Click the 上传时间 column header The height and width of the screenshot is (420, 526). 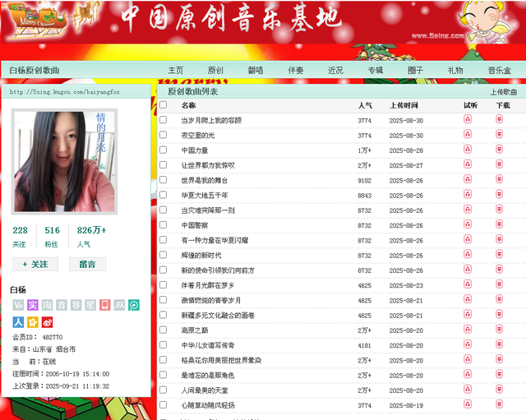[x=404, y=105]
